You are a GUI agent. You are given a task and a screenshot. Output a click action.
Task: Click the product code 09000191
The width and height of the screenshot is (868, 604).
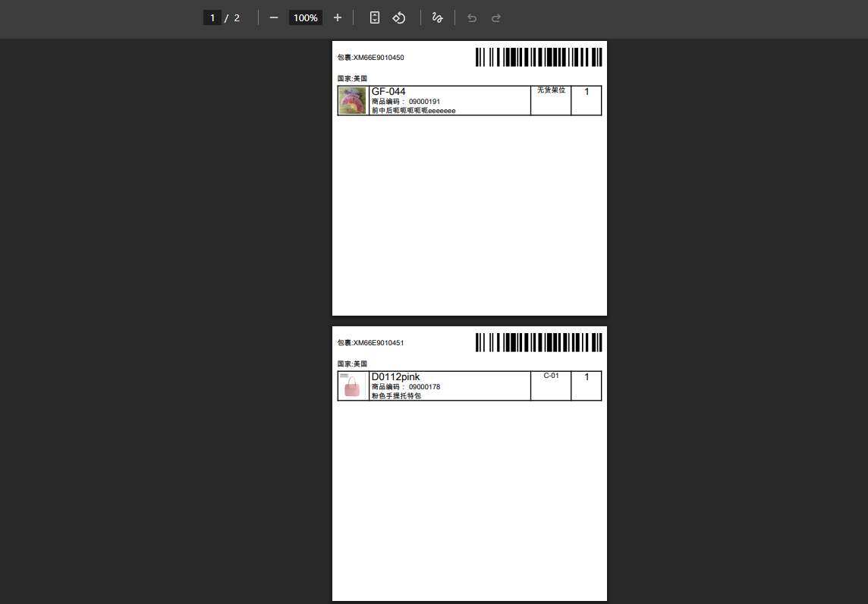[x=425, y=102]
